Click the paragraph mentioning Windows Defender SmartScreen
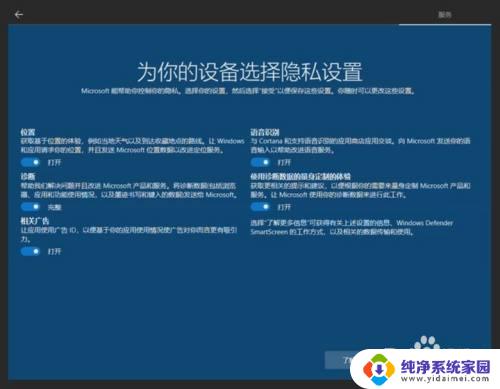The image size is (500, 389). pyautogui.click(x=352, y=227)
